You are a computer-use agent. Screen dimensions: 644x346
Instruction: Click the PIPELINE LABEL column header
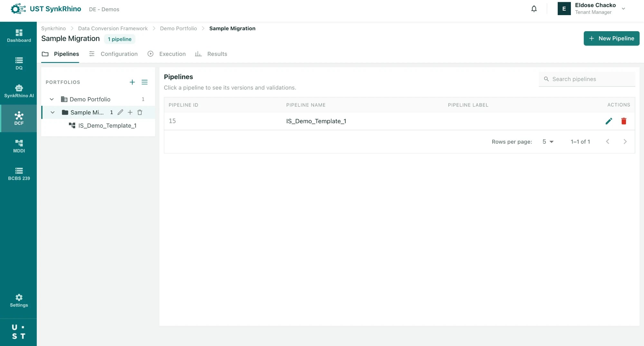tap(468, 105)
